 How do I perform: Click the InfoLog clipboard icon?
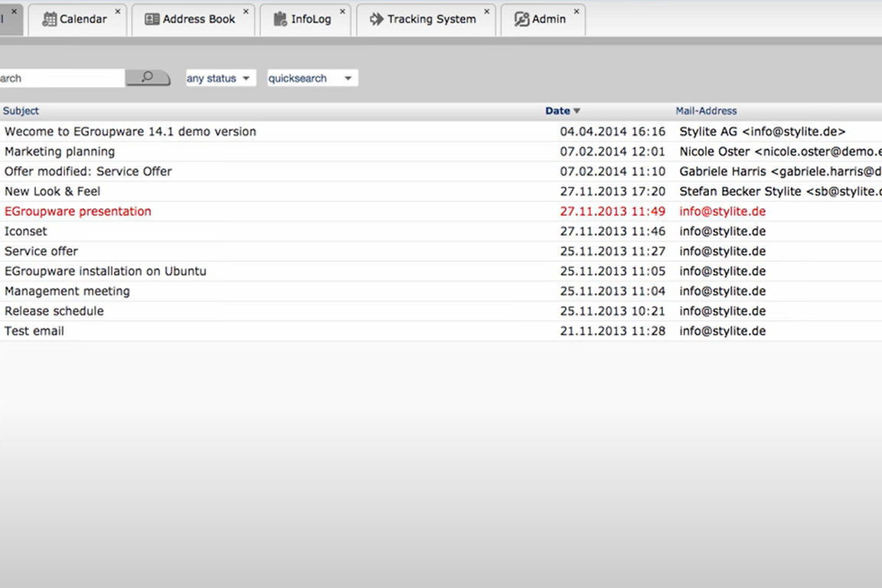[279, 18]
